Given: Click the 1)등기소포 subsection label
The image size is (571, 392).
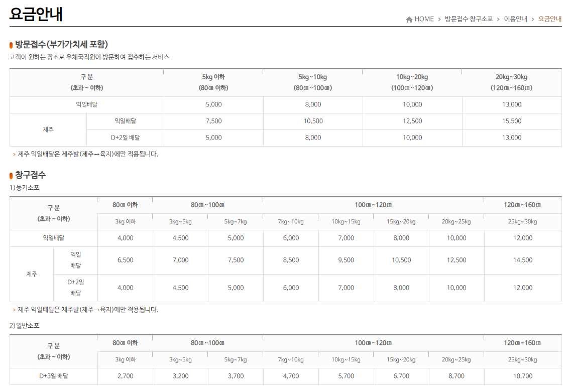Looking at the screenshot, I should (25, 188).
